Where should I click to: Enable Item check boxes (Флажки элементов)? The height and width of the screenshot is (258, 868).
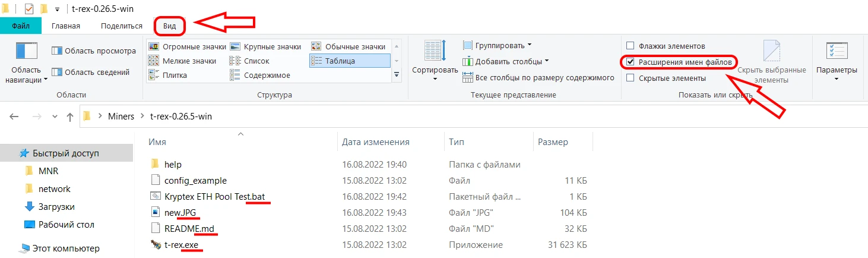pyautogui.click(x=631, y=46)
